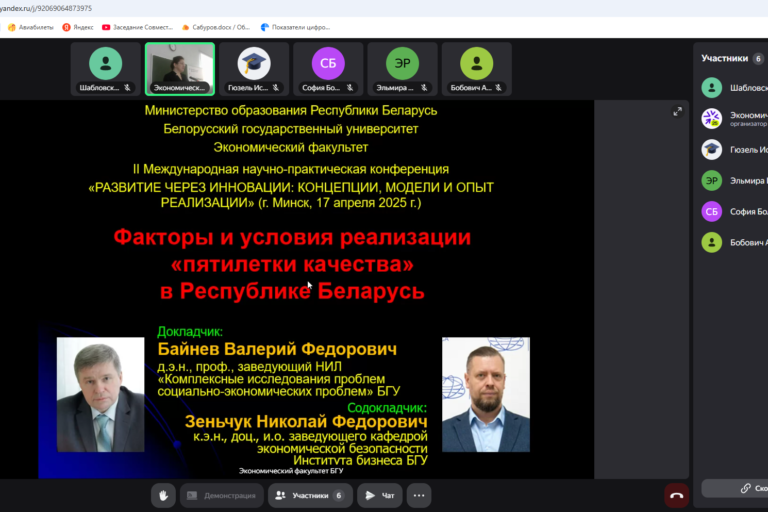Select Шабловск participant video tile
768x512 pixels.
(x=105, y=68)
